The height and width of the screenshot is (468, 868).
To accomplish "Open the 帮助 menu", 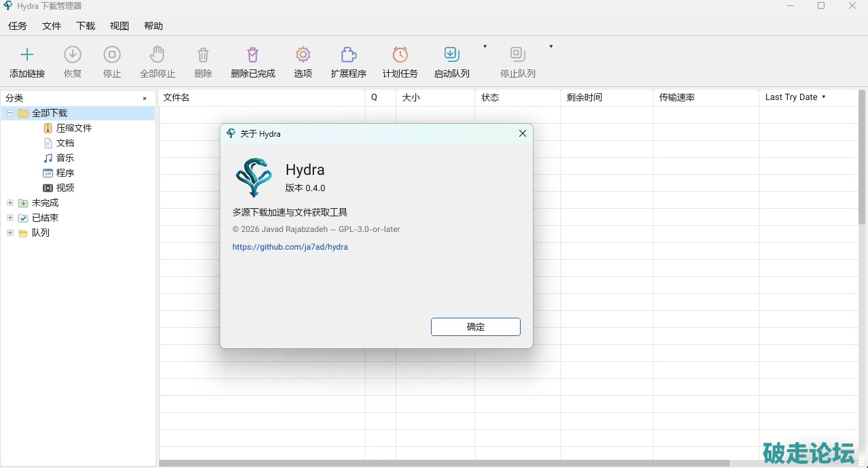I will 154,26.
